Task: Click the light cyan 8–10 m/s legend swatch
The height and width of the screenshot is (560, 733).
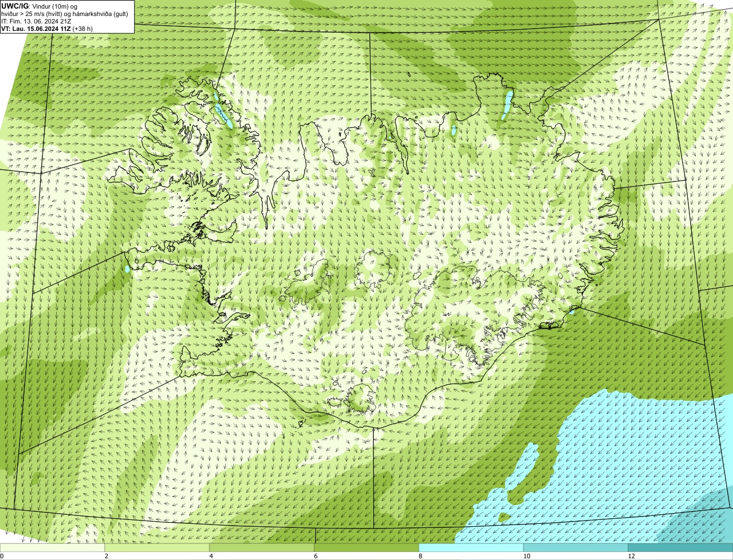Action: pos(472,547)
